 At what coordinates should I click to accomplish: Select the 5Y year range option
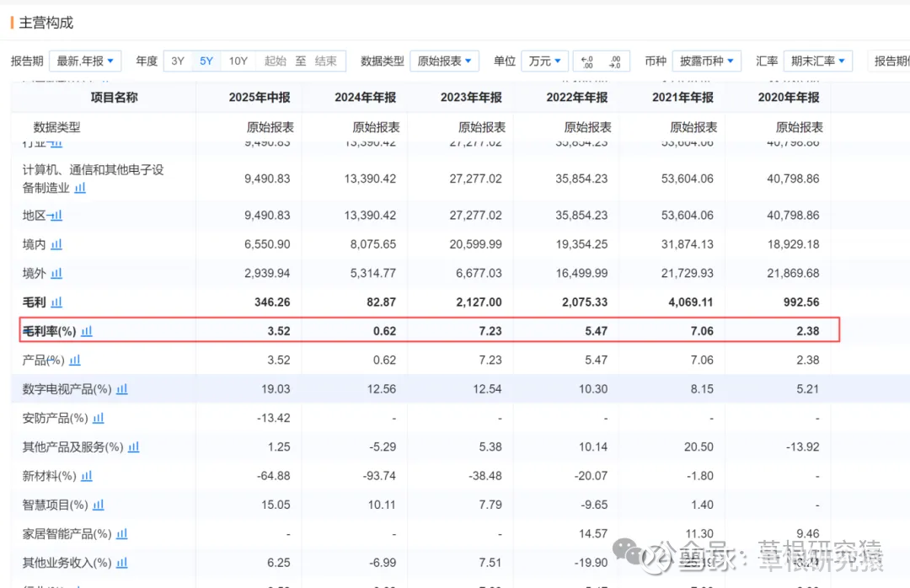206,61
